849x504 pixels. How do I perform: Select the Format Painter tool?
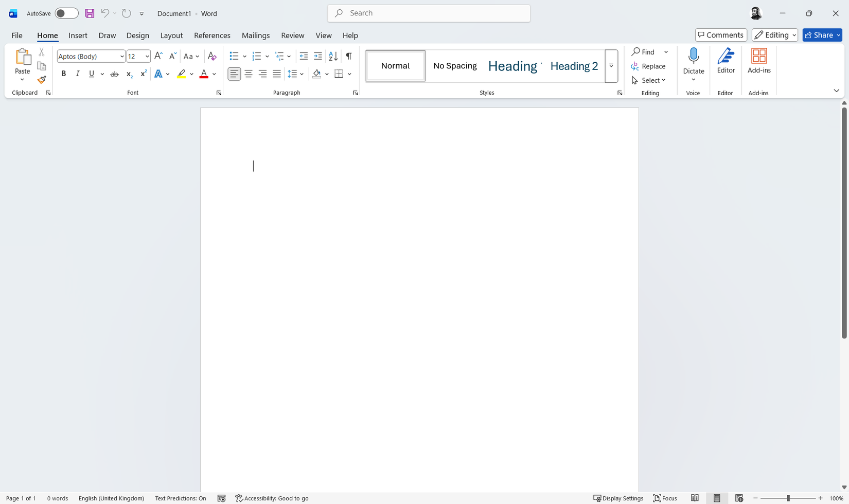pyautogui.click(x=41, y=80)
